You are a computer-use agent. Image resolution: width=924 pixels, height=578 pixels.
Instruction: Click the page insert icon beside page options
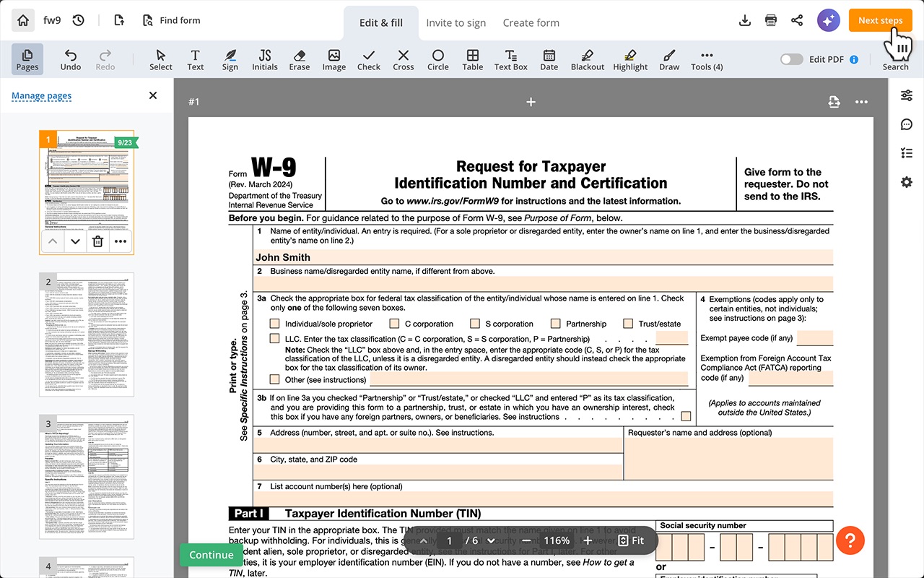coord(834,102)
